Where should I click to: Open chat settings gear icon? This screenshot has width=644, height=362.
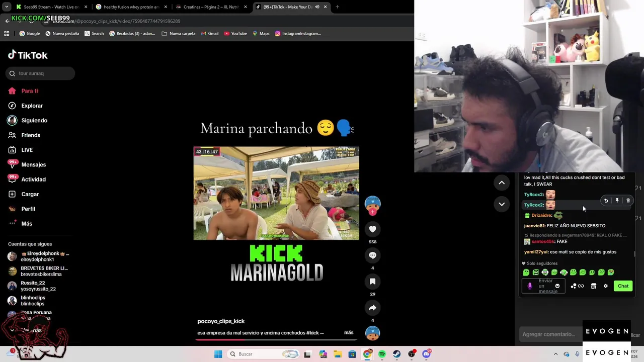[x=605, y=286]
